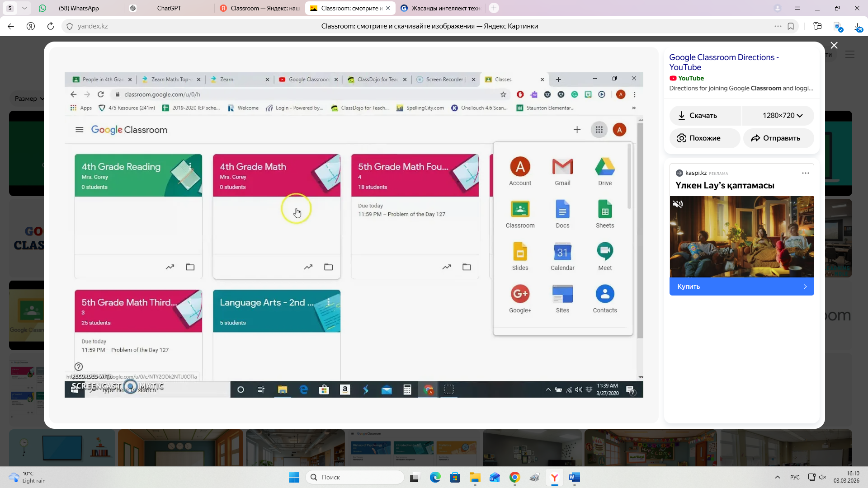Image resolution: width=868 pixels, height=488 pixels.
Task: Bookmark this page with bookmark icon
Action: pos(791,26)
